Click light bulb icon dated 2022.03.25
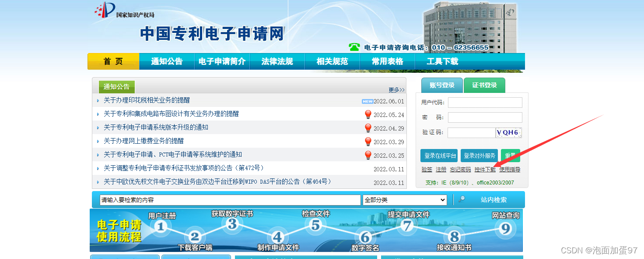The image size is (644, 259). pyautogui.click(x=368, y=155)
